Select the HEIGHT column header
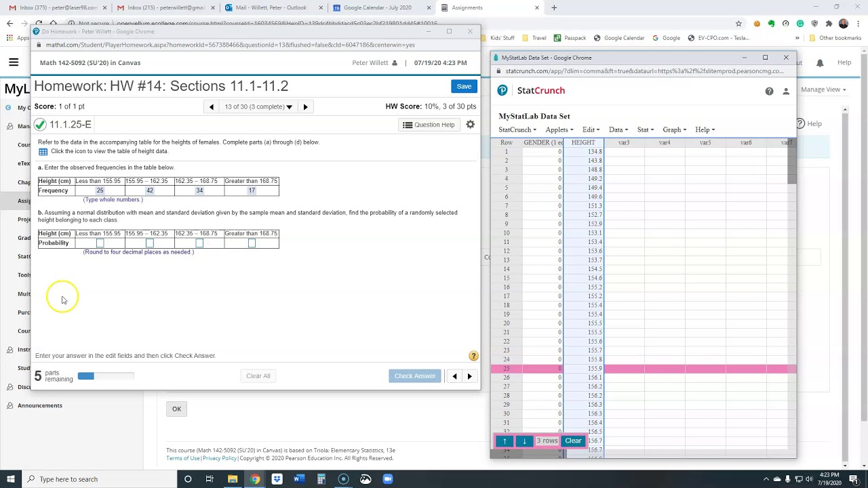Image resolution: width=868 pixels, height=488 pixels. point(583,142)
